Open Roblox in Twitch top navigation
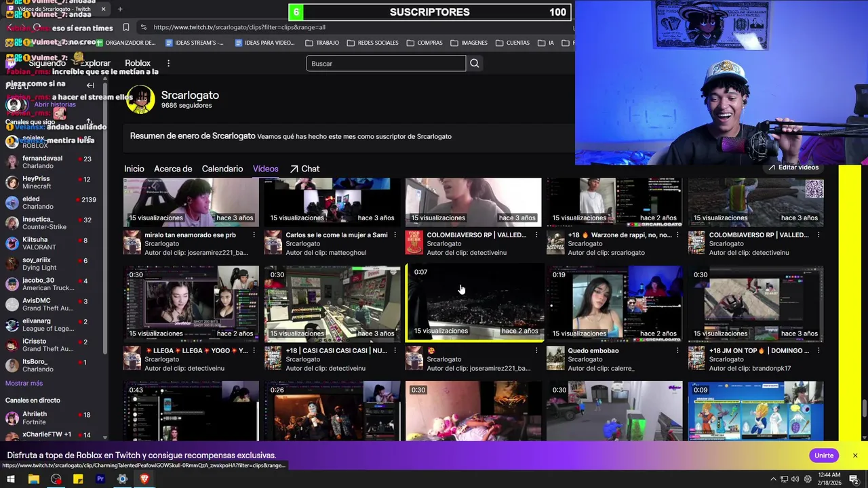868x488 pixels. [x=138, y=63]
